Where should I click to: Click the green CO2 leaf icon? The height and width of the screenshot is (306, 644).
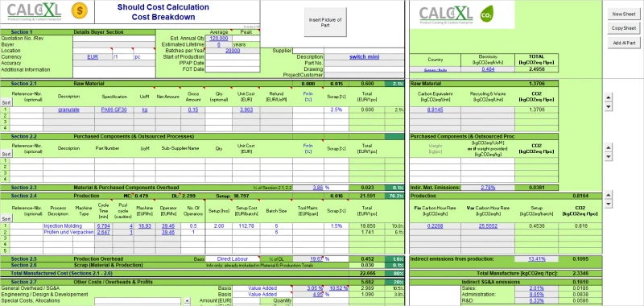487,14
